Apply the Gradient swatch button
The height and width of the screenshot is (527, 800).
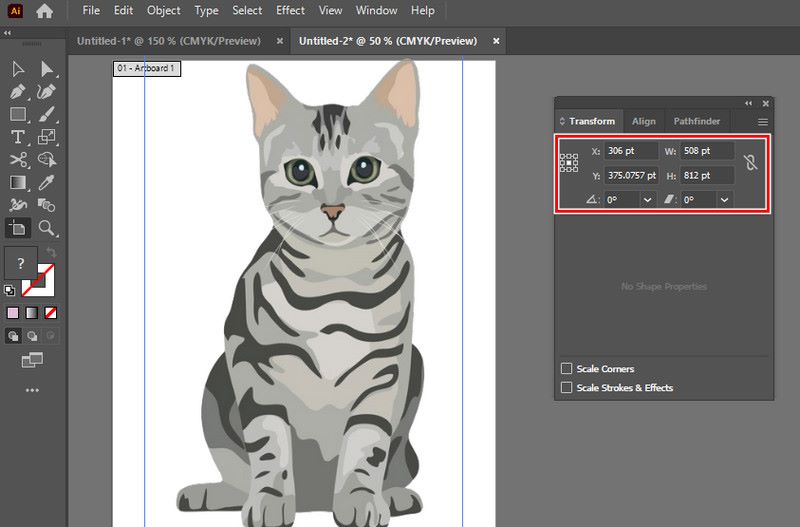(x=32, y=313)
